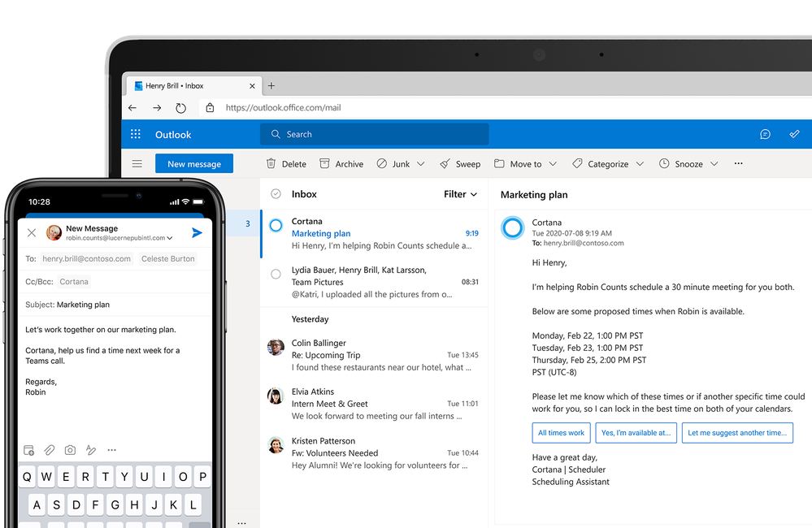Click Elvia Atkins' avatar photo
This screenshot has height=528, width=812.
pos(276,396)
